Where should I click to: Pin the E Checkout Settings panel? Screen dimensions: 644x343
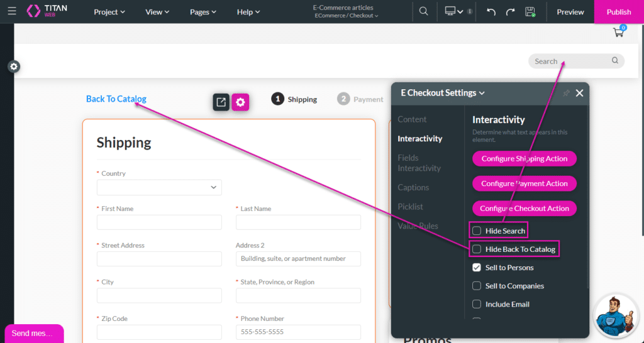point(565,93)
